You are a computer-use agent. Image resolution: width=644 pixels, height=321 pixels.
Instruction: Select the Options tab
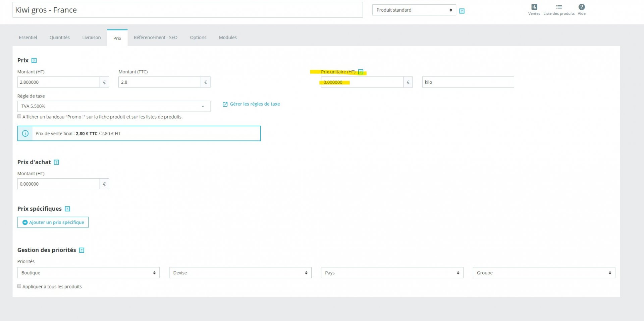coord(198,38)
